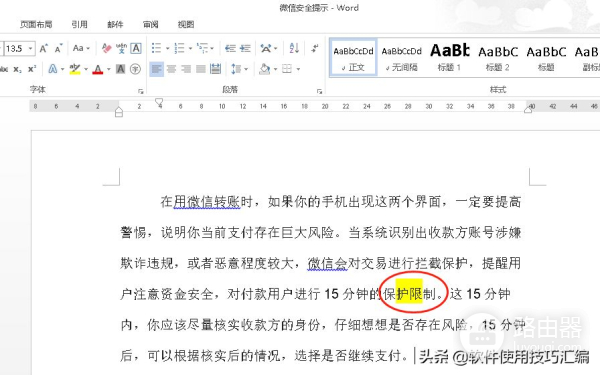The height and width of the screenshot is (375, 600).
Task: Open the Phonetic Guide (wén) tool
Action: [x=121, y=48]
